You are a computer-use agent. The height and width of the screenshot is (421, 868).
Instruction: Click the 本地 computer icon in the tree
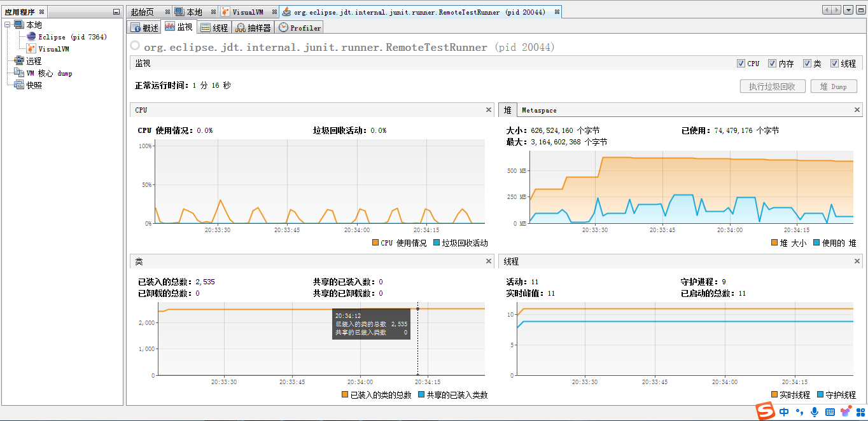point(18,25)
